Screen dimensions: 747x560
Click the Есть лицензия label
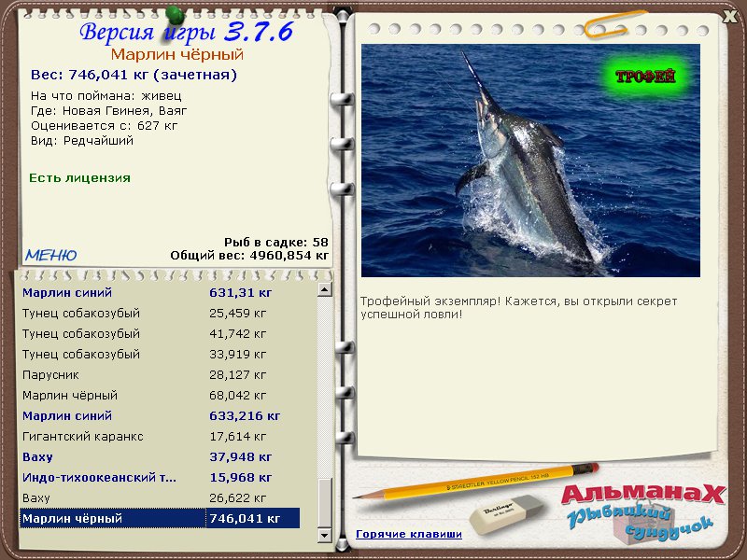[79, 178]
